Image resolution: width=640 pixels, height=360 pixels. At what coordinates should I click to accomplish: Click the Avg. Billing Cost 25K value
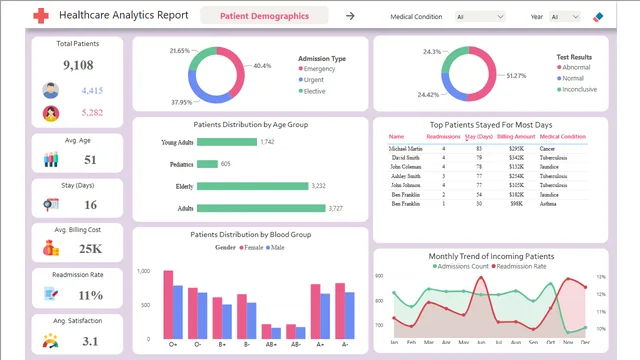(x=91, y=249)
